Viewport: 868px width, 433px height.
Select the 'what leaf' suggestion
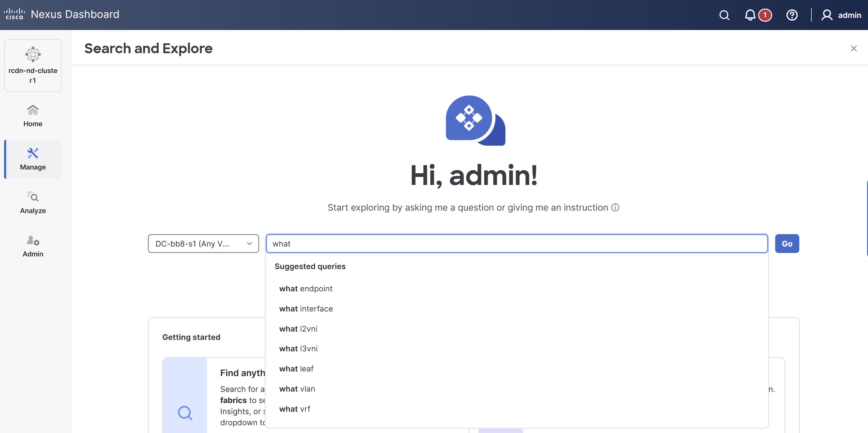tap(296, 369)
